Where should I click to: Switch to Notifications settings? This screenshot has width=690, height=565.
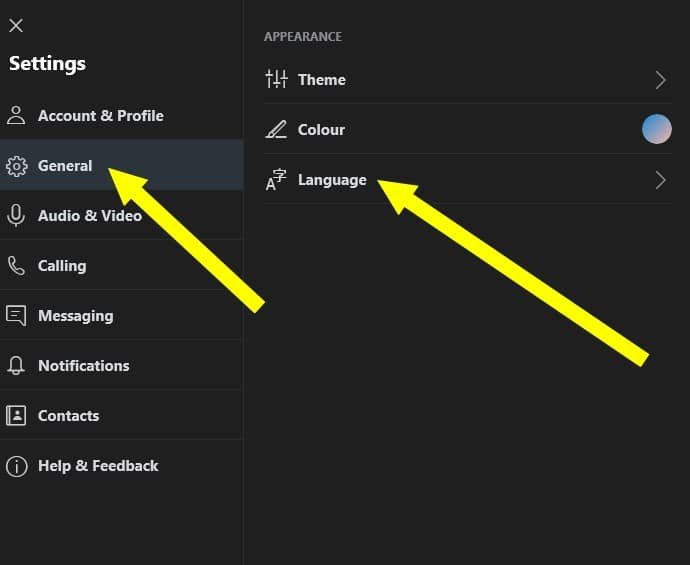point(121,365)
